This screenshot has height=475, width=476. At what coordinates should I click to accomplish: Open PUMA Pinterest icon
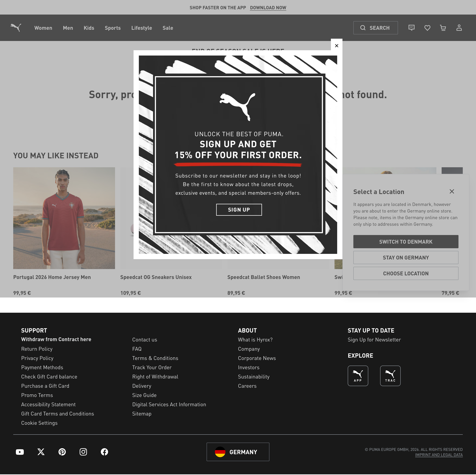coord(62,452)
